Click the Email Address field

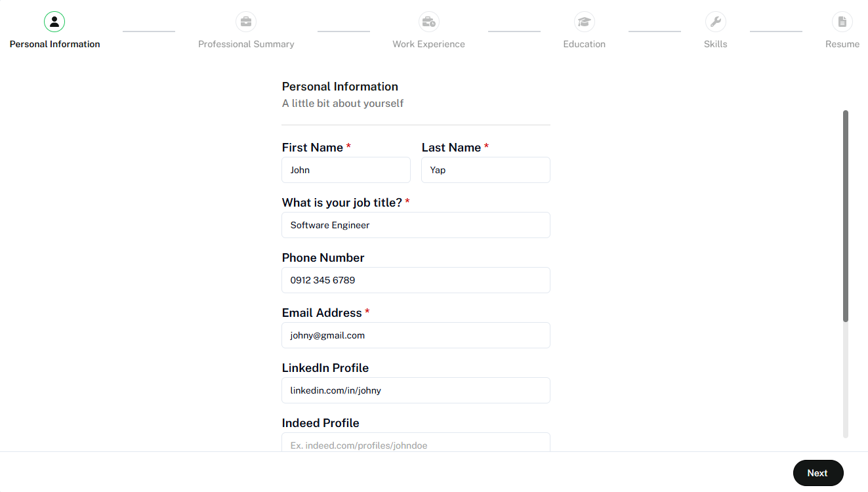tap(416, 335)
